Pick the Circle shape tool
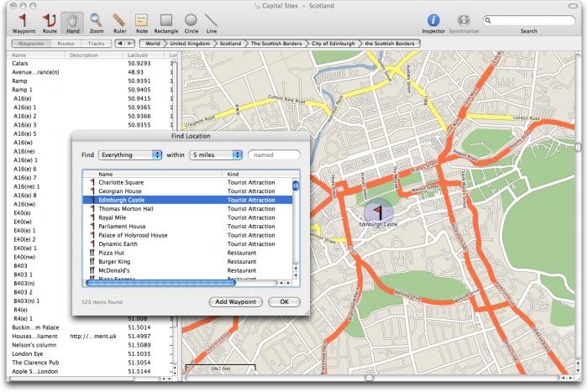Viewport: 588px width, 392px height. (192, 24)
